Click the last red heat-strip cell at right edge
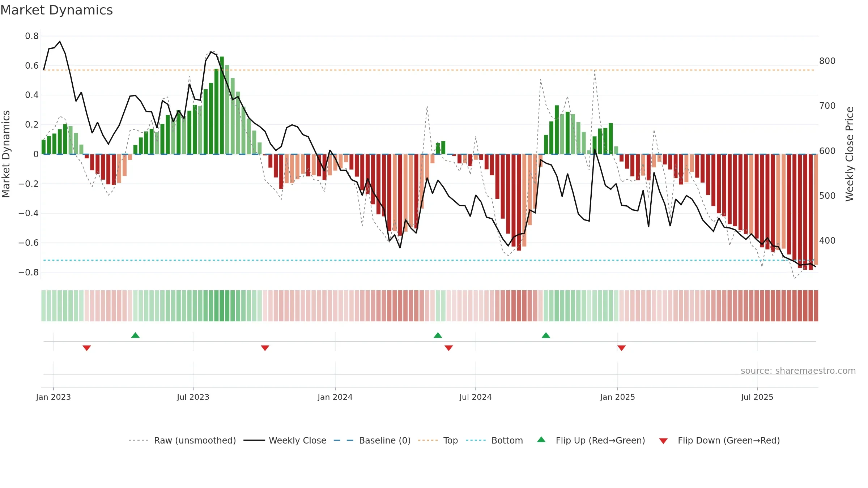 click(x=816, y=305)
